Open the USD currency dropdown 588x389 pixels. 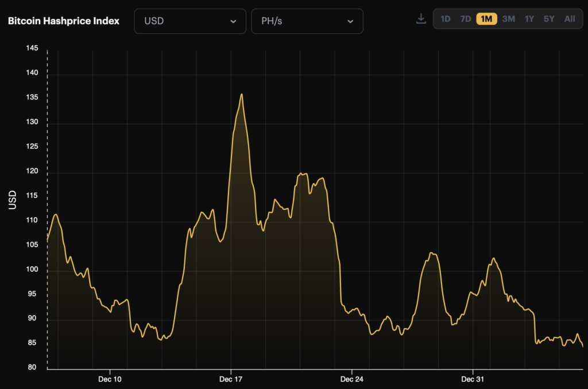click(x=190, y=21)
